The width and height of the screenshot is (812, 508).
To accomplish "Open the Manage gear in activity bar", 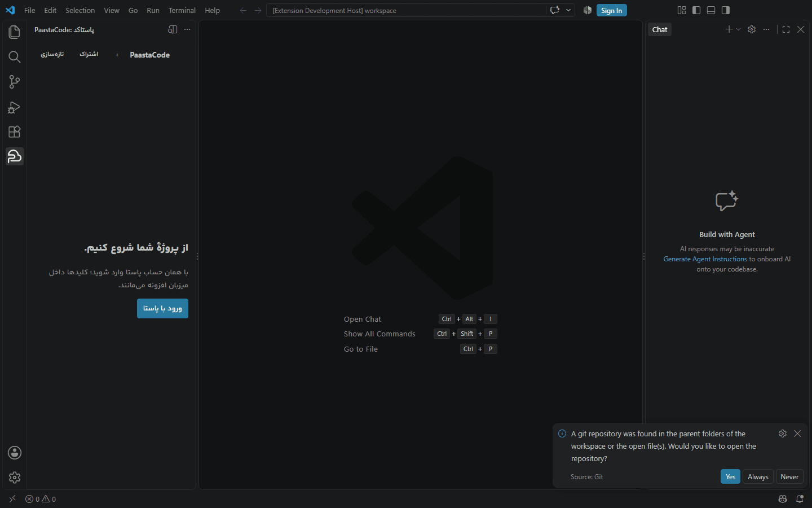I will (x=15, y=478).
